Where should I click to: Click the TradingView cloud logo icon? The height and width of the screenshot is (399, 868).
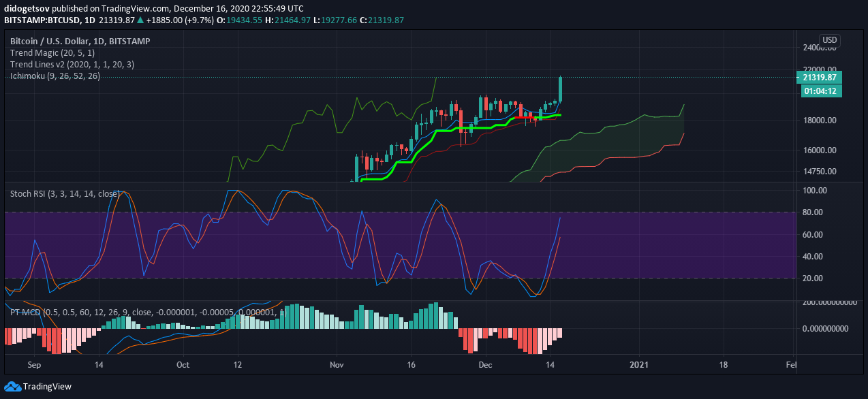pyautogui.click(x=12, y=386)
